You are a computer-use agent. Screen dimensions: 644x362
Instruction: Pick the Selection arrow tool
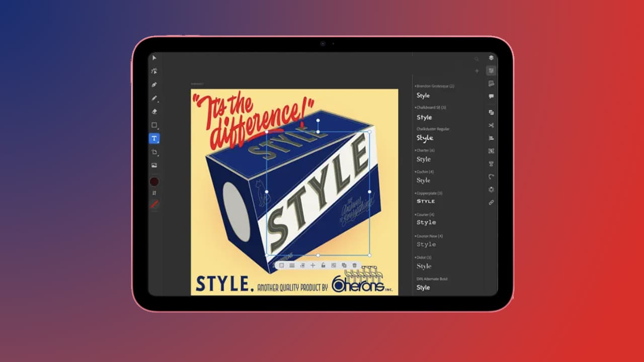click(154, 57)
